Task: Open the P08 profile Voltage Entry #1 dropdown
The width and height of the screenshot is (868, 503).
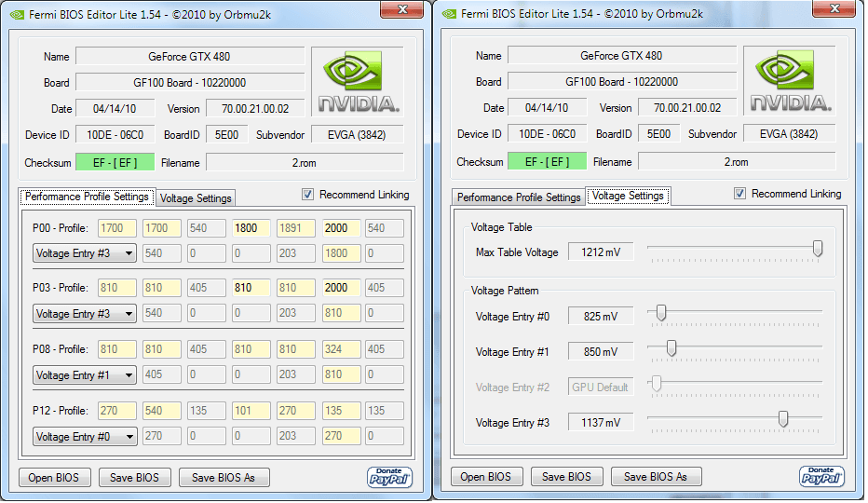Action: point(85,375)
